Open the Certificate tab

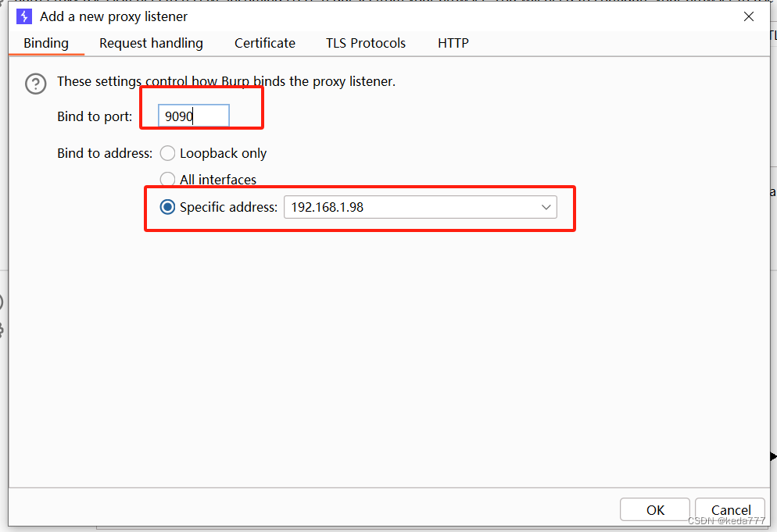pos(265,43)
